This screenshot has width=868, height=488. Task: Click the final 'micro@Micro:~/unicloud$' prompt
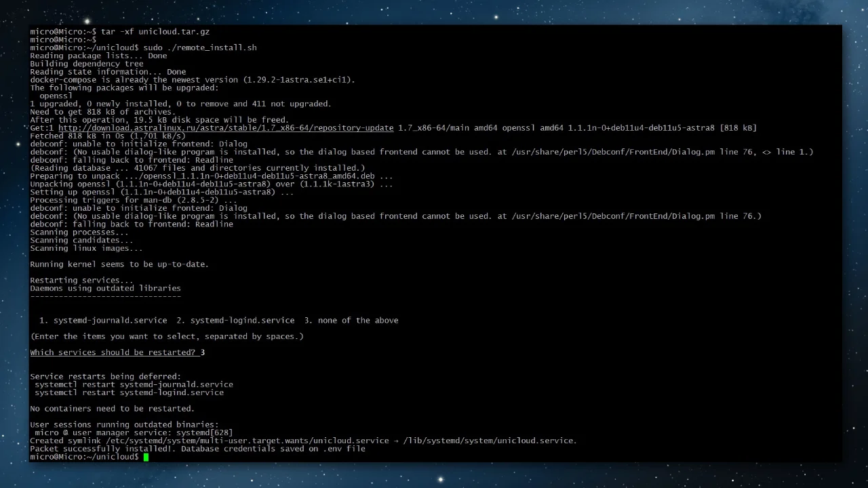coord(84,457)
